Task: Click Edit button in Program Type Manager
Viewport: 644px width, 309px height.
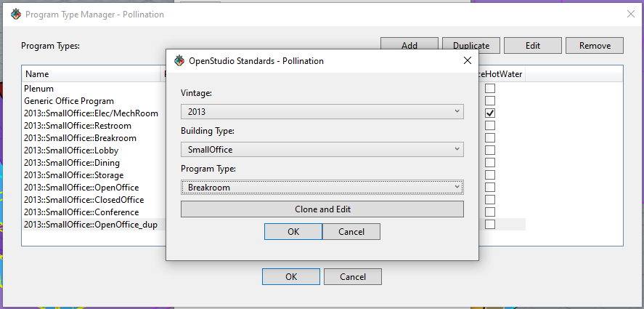Action: click(x=533, y=46)
